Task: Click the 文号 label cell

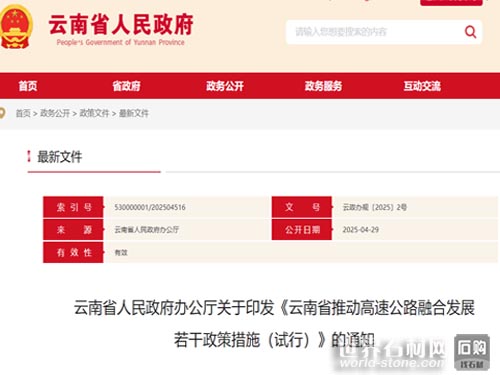Action: (302, 207)
